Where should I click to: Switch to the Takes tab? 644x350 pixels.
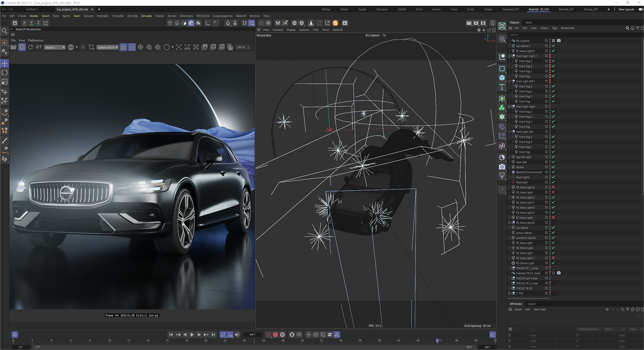(528, 23)
